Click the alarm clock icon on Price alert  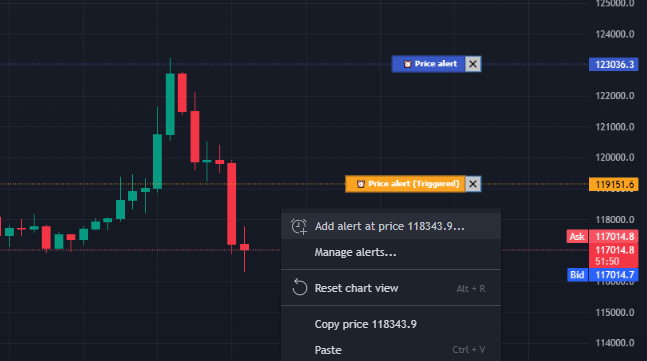407,64
